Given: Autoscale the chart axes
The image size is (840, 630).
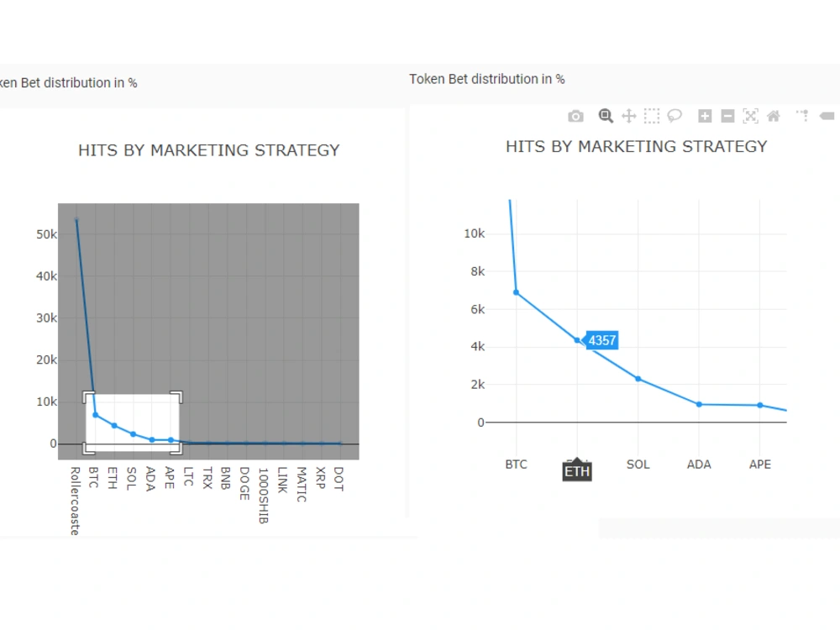Looking at the screenshot, I should [750, 116].
